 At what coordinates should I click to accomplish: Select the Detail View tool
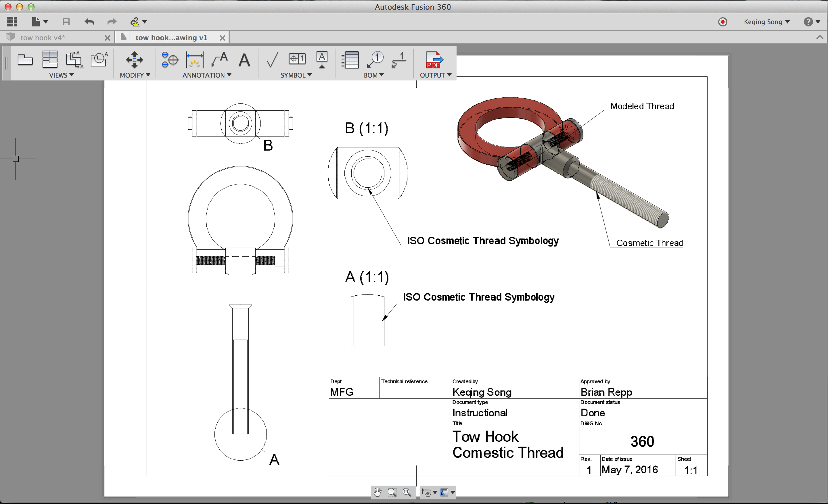(99, 60)
